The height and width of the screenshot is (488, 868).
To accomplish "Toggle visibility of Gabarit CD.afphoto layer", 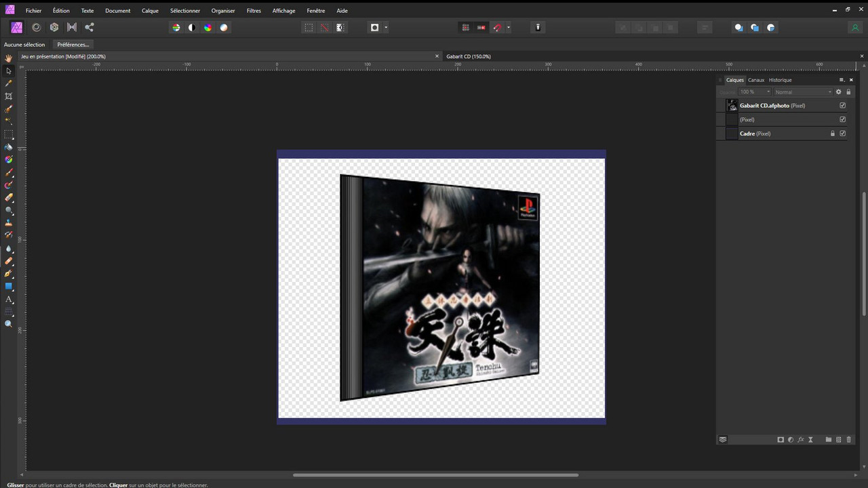I will coord(843,106).
